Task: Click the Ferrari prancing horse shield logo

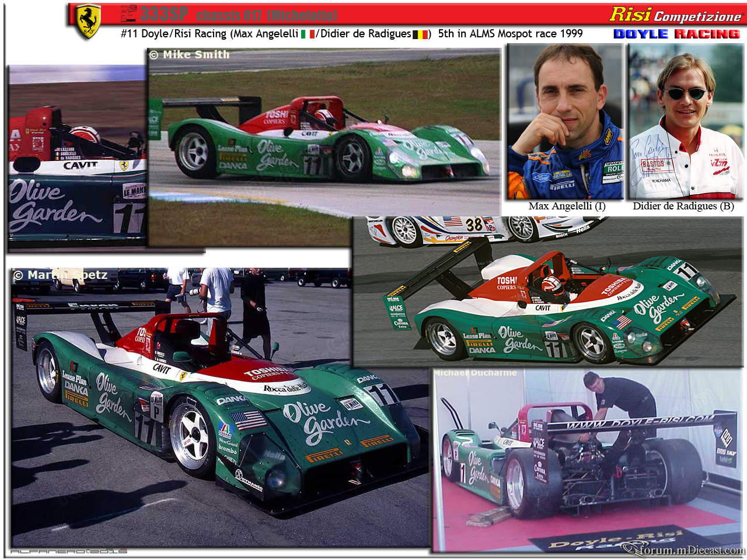Action: click(89, 22)
